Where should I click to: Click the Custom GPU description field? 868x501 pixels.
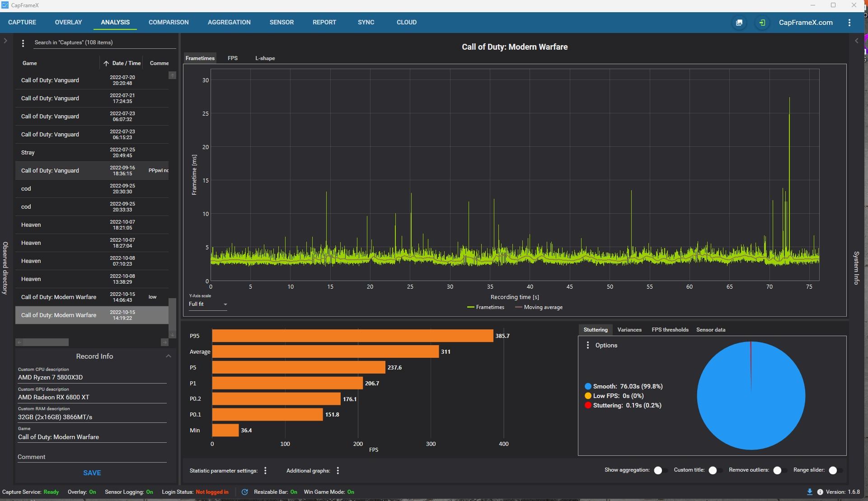[x=92, y=398]
